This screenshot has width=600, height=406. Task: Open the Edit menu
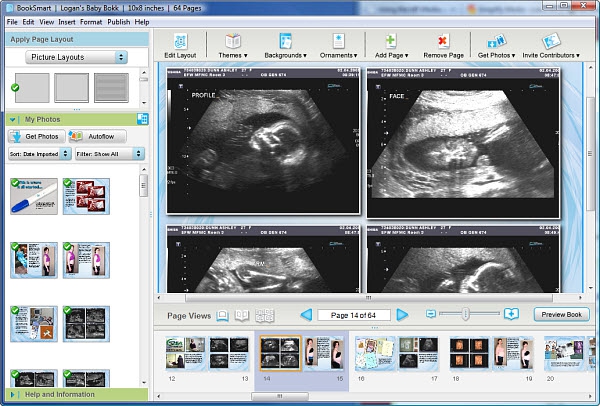(28, 22)
